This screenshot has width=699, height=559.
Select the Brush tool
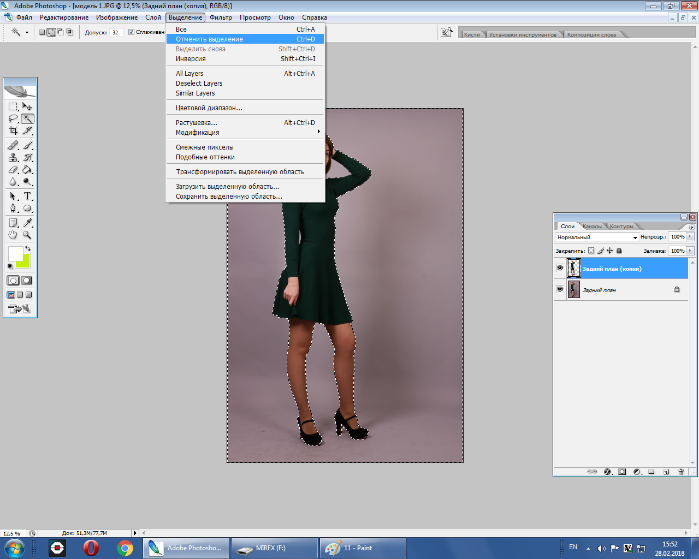pyautogui.click(x=27, y=145)
